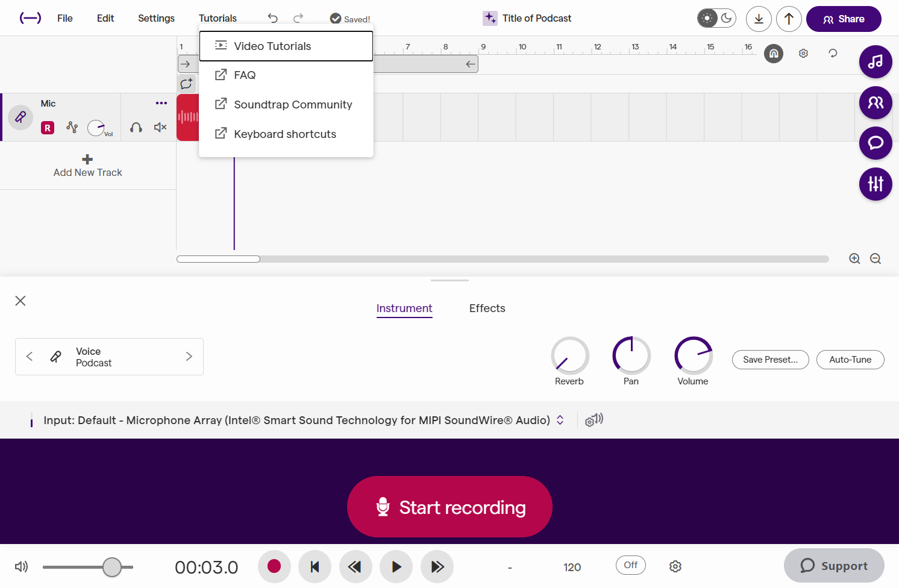Click the master volume slider handle

click(112, 567)
